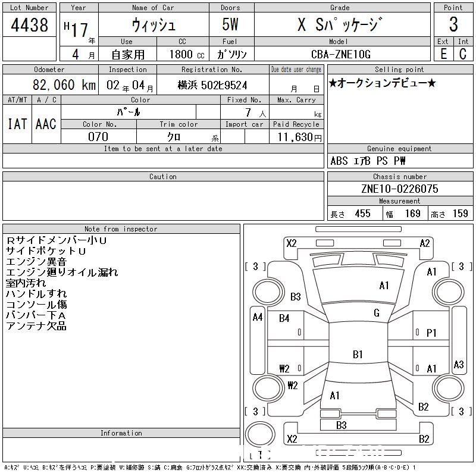Click note ハンドルすれ

pyautogui.click(x=36, y=293)
